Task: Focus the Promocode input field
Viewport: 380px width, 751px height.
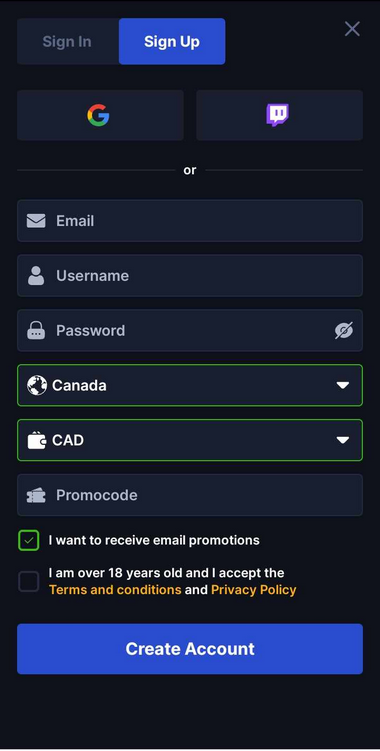Action: pos(190,495)
